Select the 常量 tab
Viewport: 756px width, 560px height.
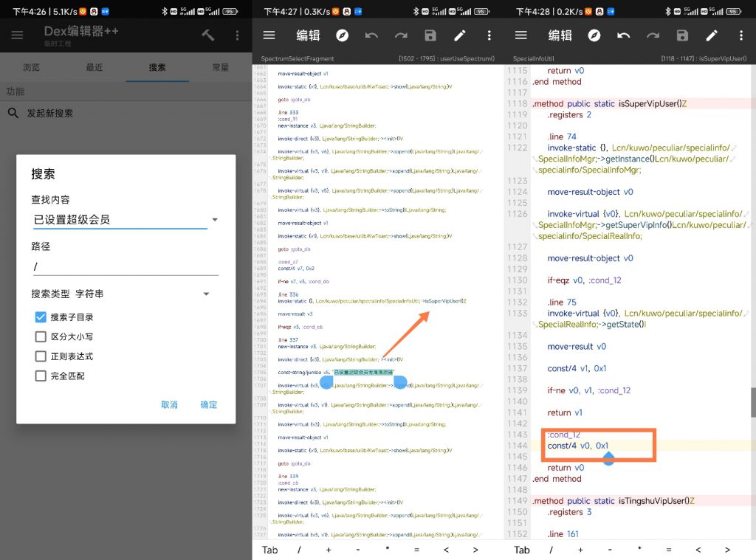(220, 67)
